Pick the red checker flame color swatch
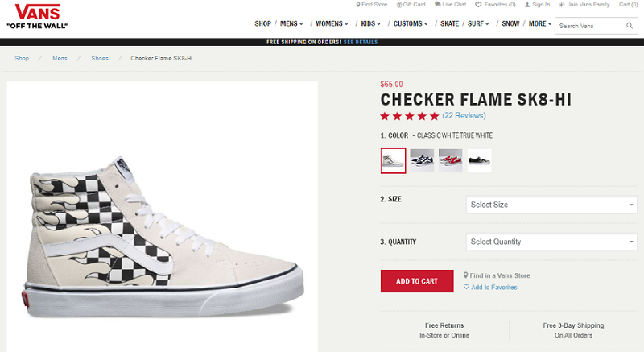The height and width of the screenshot is (352, 644). 451,160
